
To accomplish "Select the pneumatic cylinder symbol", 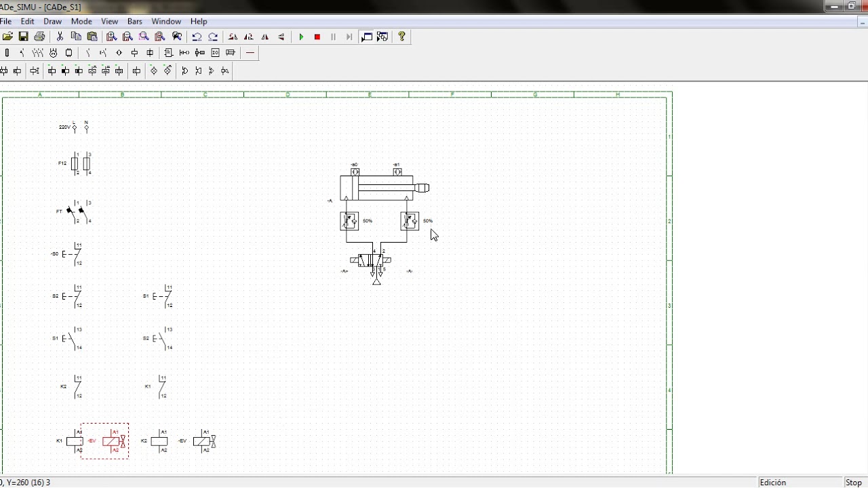I will 384,188.
